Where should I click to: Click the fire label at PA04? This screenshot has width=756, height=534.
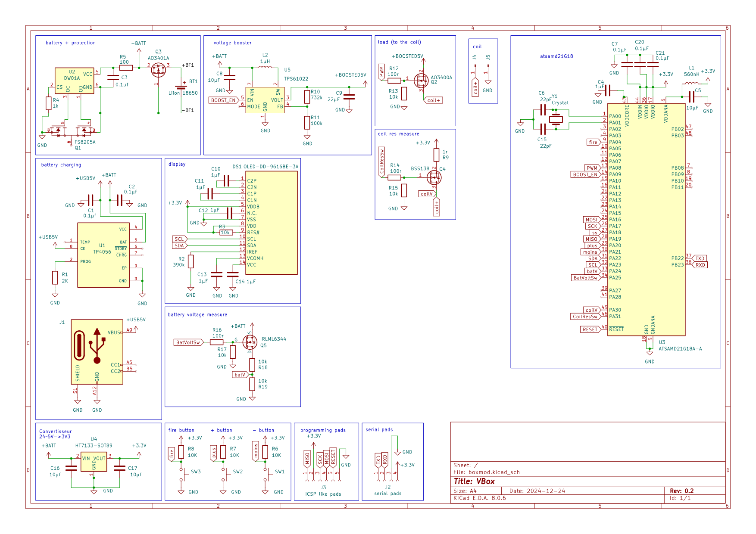[x=594, y=142]
